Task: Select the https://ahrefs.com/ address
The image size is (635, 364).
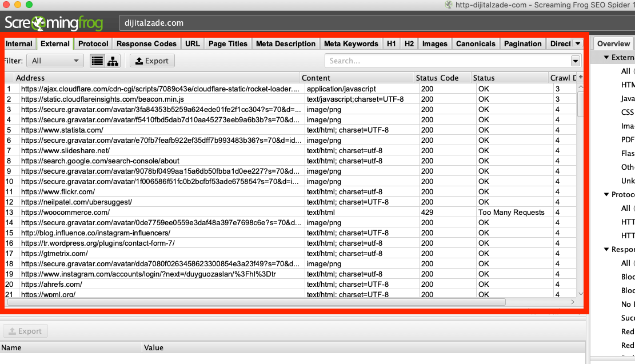Action: click(x=51, y=284)
